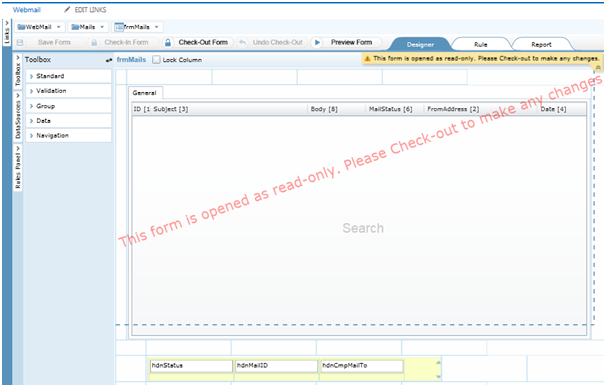Screen dimensions: 606x387
Task: Expand the Links side panel
Action: click(x=7, y=32)
